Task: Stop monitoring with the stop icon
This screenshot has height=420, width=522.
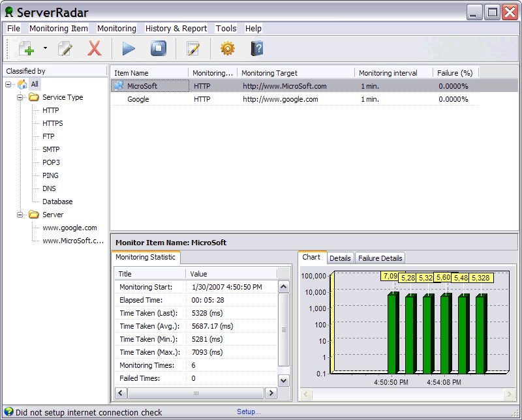Action: pos(157,48)
